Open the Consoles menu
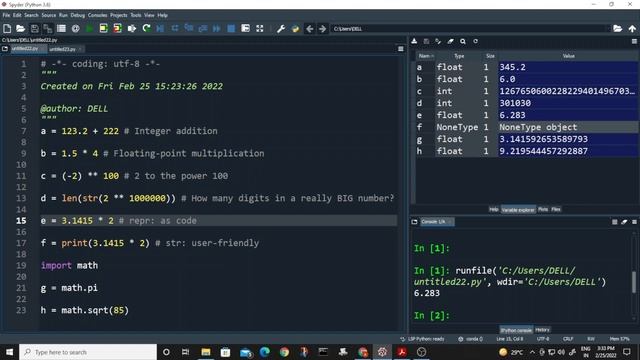Image resolution: width=640 pixels, height=360 pixels. coord(98,15)
